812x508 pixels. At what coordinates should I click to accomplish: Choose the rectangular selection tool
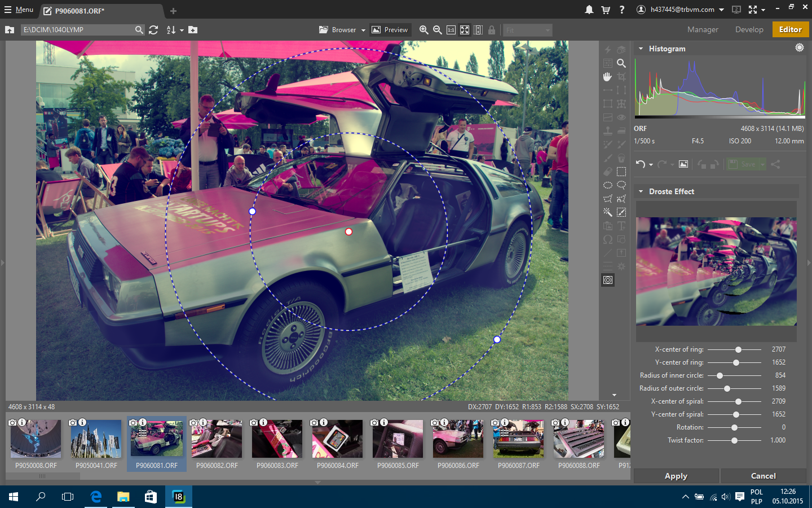[x=621, y=172]
